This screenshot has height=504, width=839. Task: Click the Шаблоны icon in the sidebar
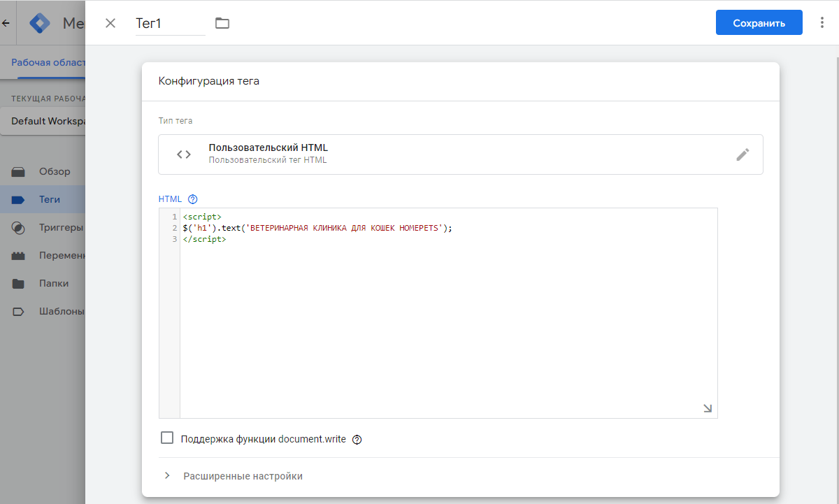pos(18,312)
